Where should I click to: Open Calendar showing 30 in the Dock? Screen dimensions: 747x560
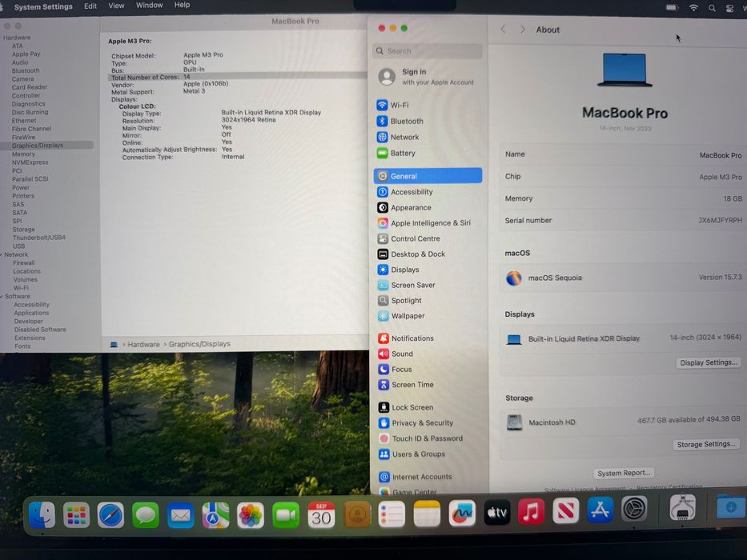(x=321, y=514)
